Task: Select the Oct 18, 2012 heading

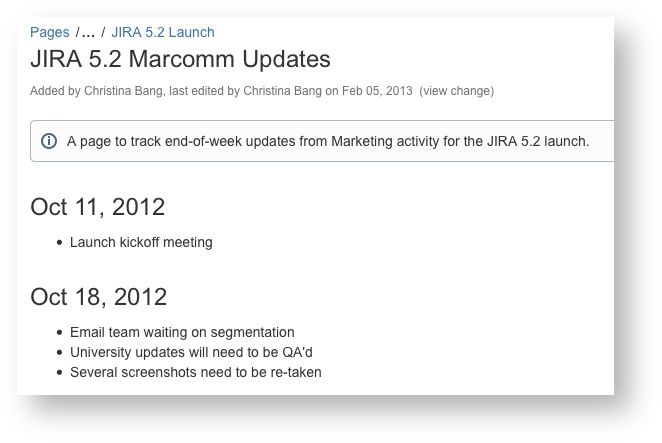Action: [97, 297]
